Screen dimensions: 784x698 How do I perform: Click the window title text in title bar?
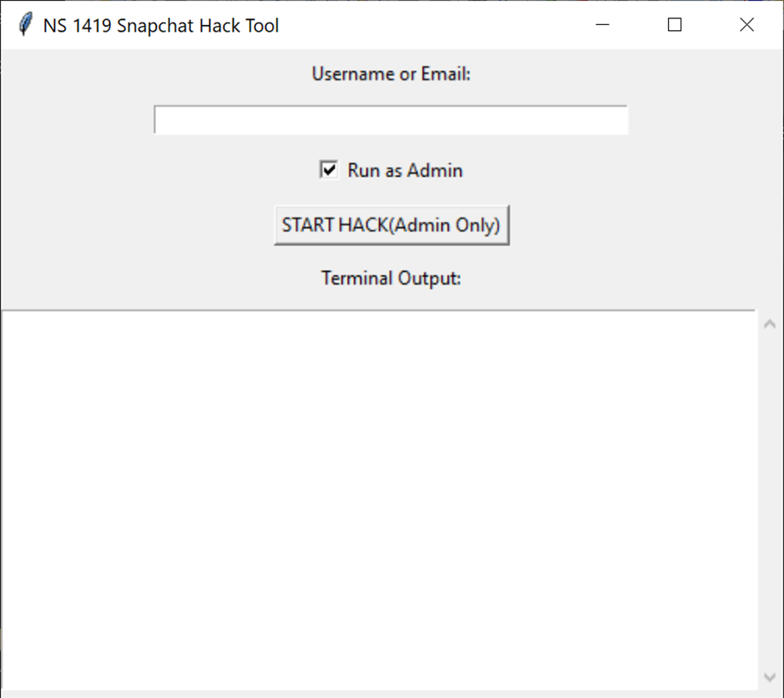click(161, 26)
